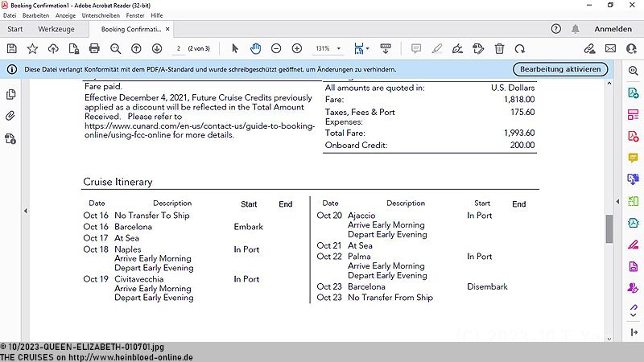Open comment tool in right pane
Image resolution: width=644 pixels, height=362 pixels.
point(633,158)
